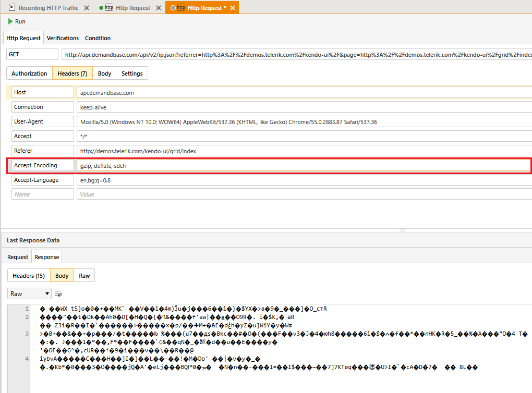The height and width of the screenshot is (393, 532).
Task: Click http icon on saved request tab
Action: pos(109,7)
